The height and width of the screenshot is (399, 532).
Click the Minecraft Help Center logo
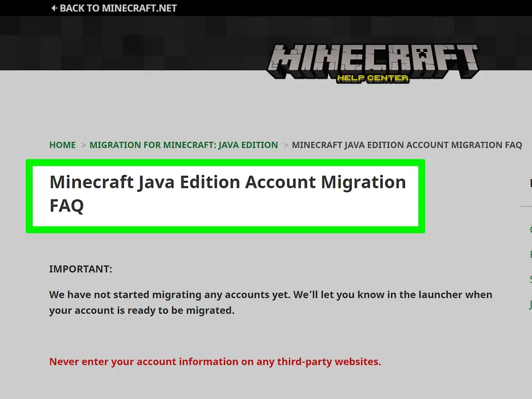coord(373,63)
